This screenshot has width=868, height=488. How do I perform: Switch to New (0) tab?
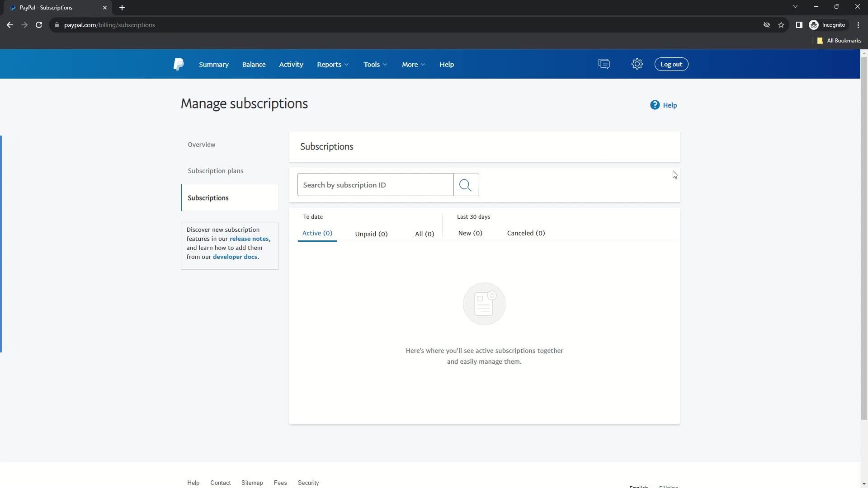coord(470,233)
